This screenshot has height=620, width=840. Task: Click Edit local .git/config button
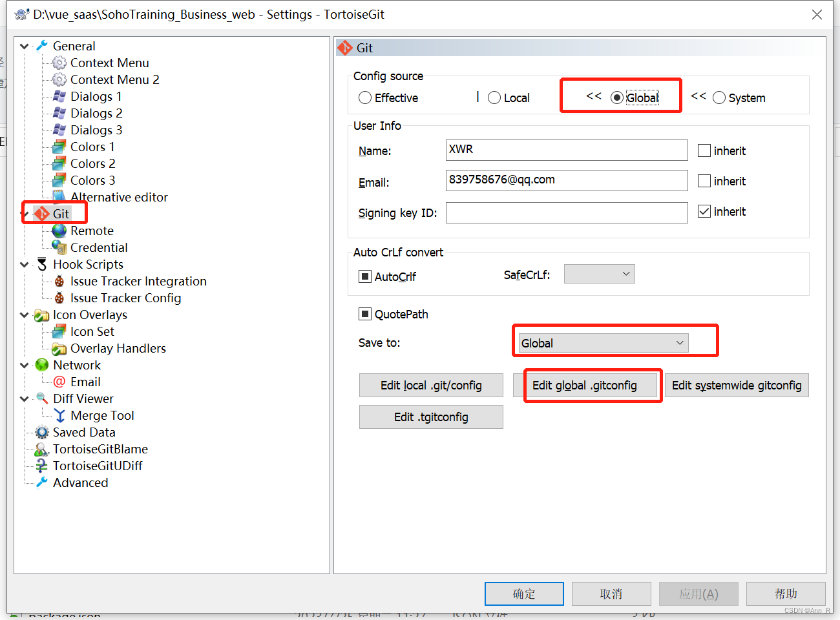pos(431,386)
